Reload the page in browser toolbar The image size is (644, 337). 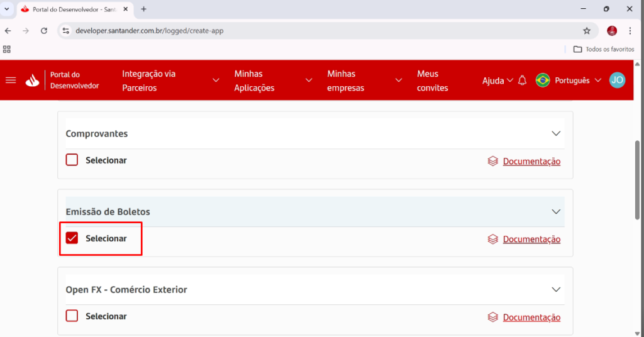click(x=44, y=31)
